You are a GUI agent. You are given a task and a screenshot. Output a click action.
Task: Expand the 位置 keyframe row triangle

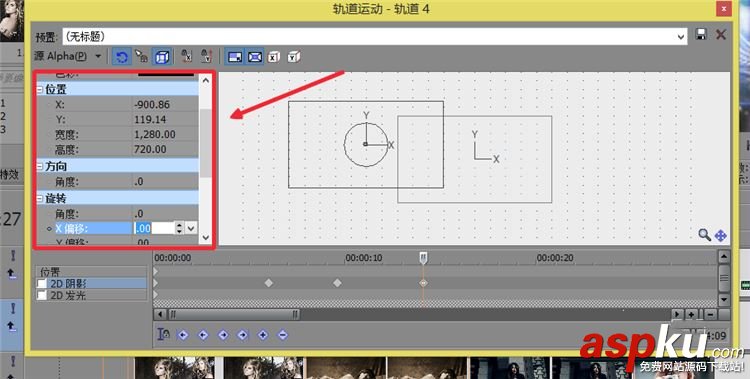(155, 272)
